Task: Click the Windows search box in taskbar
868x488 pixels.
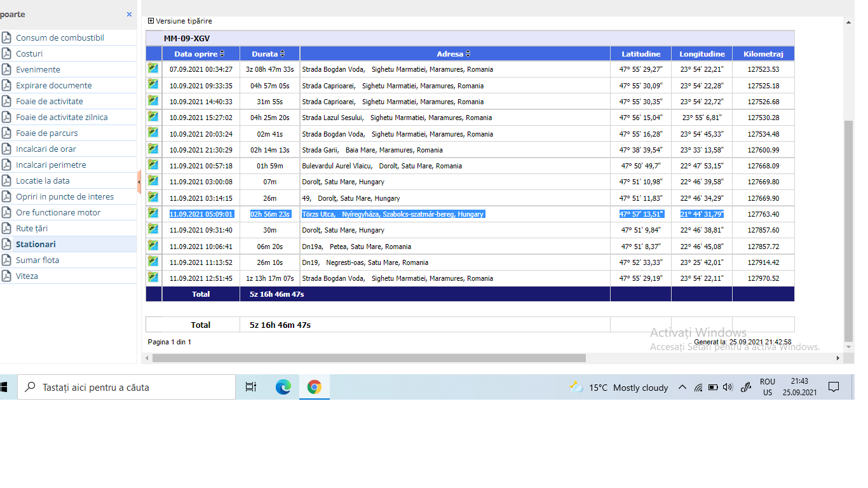Action: (x=127, y=387)
